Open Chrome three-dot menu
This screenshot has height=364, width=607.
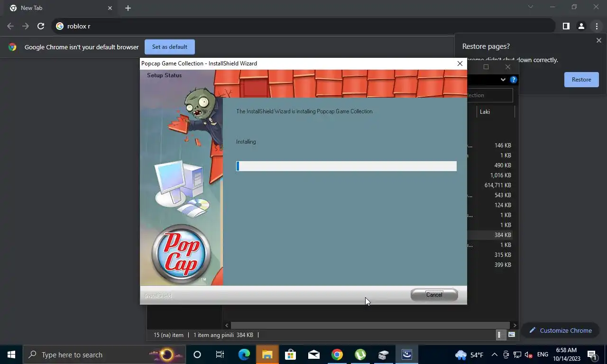597,26
